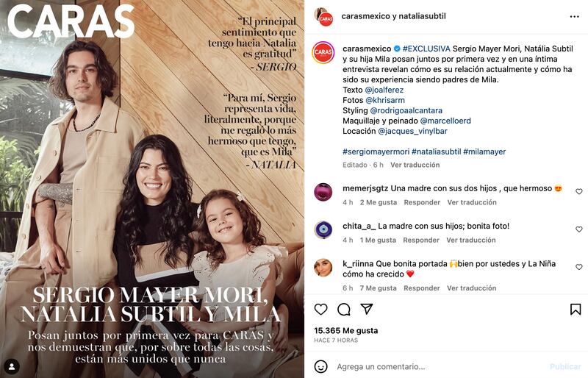The width and height of the screenshot is (588, 378).
Task: Like memerjsgtz's comment
Action: [x=579, y=191]
